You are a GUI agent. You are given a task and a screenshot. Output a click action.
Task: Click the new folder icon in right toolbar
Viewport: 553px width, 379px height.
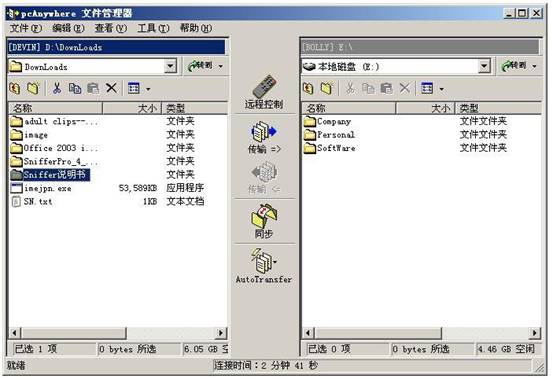click(x=327, y=88)
